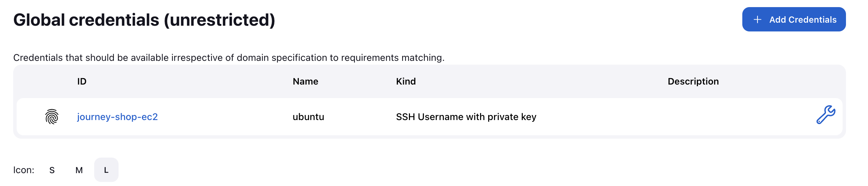Click the fingerprint icon beside journey-shop-ec2
Screen dimensions: 868x186
(x=52, y=117)
